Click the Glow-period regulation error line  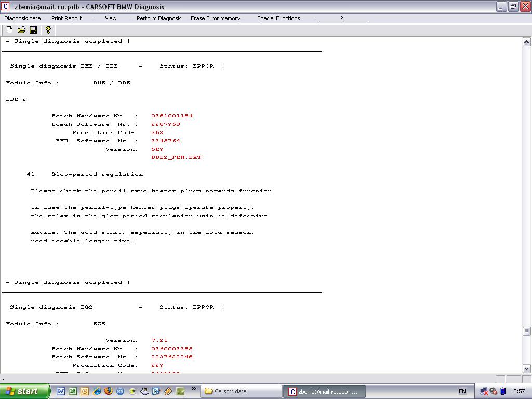(x=85, y=174)
